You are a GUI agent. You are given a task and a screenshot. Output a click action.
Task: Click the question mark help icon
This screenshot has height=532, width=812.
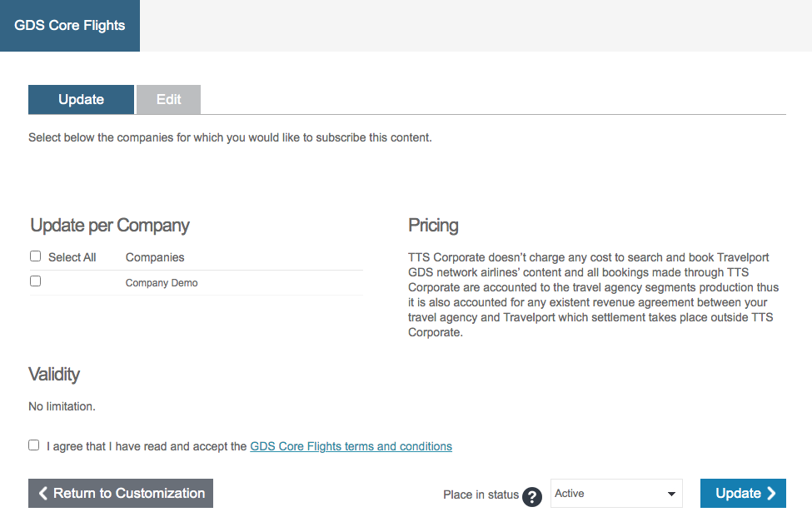click(532, 496)
